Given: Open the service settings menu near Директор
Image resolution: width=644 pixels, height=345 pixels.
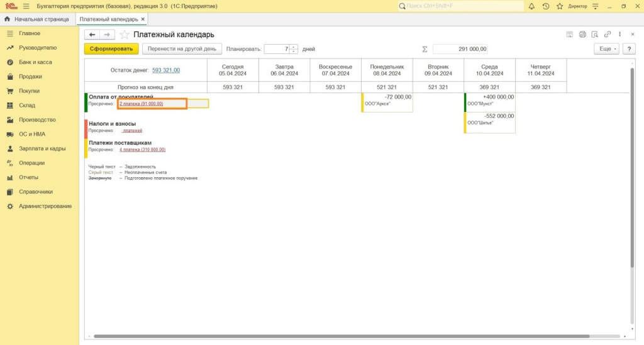Looking at the screenshot, I should [x=594, y=6].
